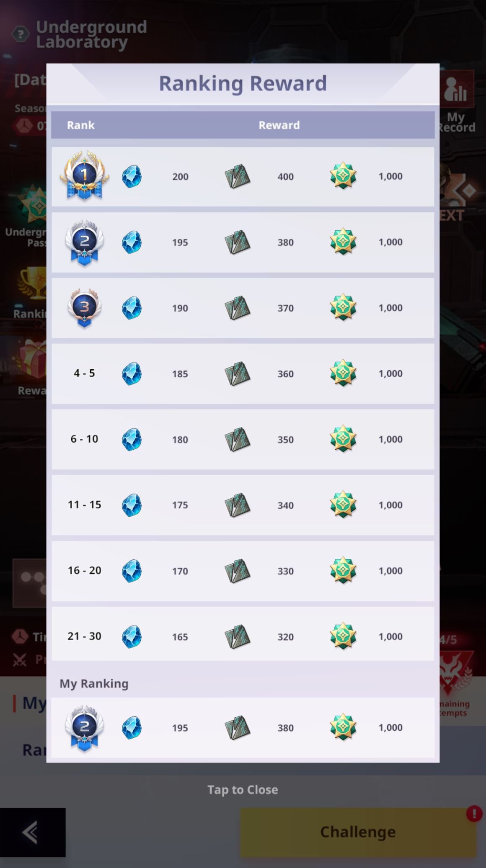Tap the gray material icon in 4 - 5 row
This screenshot has height=868, width=486.
[237, 373]
